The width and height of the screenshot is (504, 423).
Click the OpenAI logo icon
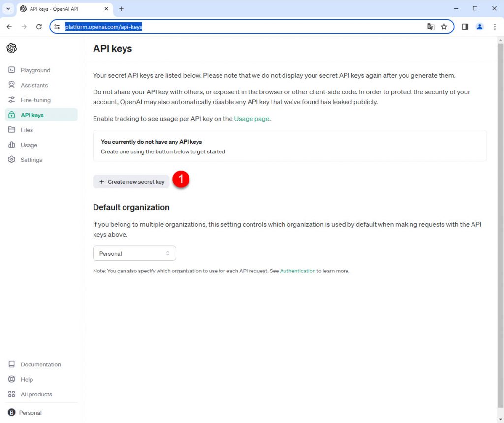pos(11,48)
